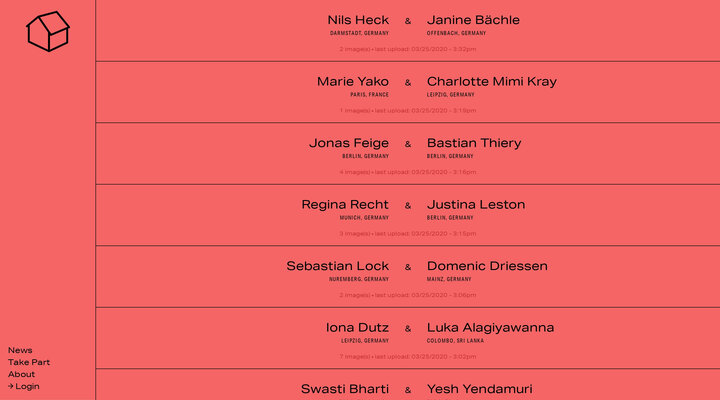The image size is (720, 400).
Task: Click Bastian Thiery's name
Action: 474,143
